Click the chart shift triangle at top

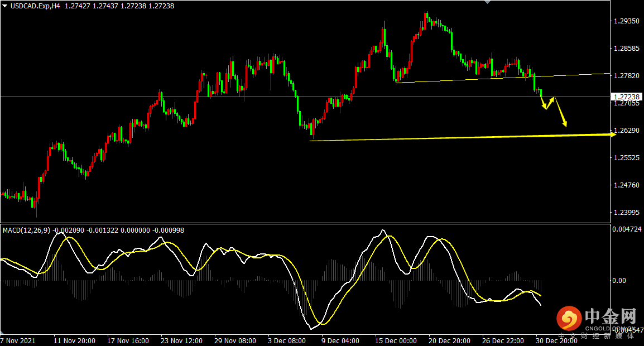pyautogui.click(x=488, y=2)
